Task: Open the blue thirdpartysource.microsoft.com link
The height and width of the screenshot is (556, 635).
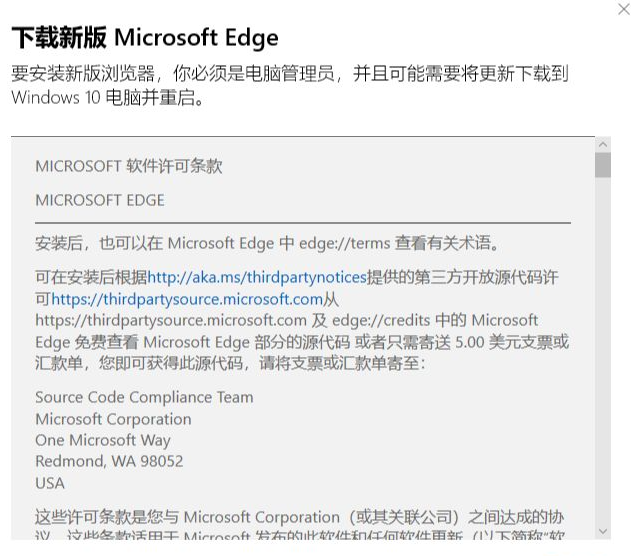Action: coord(187,299)
